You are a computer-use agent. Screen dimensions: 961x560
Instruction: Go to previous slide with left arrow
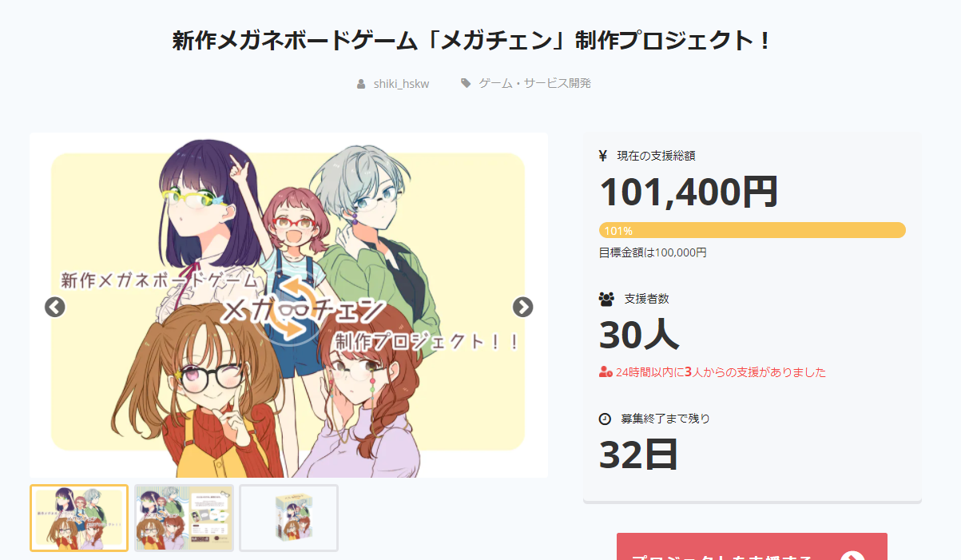[54, 307]
